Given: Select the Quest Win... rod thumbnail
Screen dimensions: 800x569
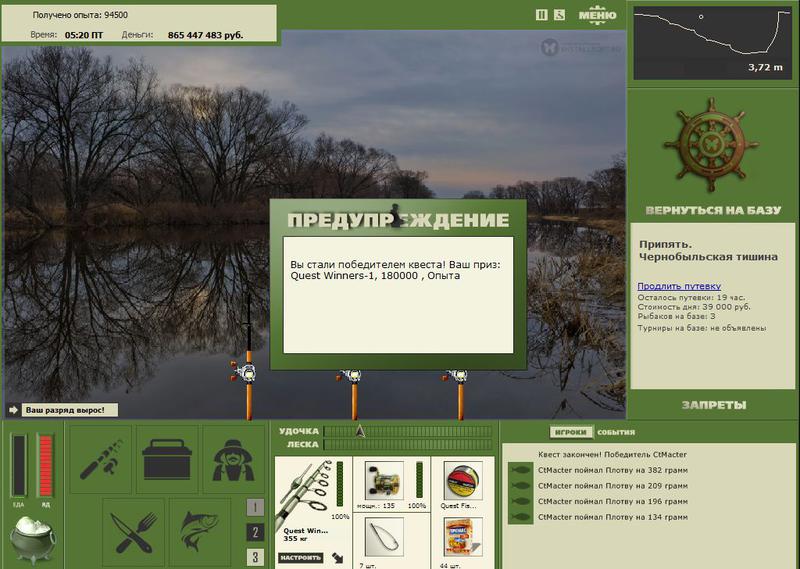Looking at the screenshot, I should 305,494.
